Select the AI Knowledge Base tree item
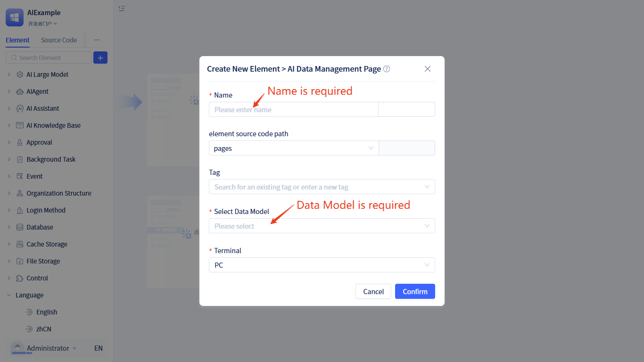 click(54, 125)
